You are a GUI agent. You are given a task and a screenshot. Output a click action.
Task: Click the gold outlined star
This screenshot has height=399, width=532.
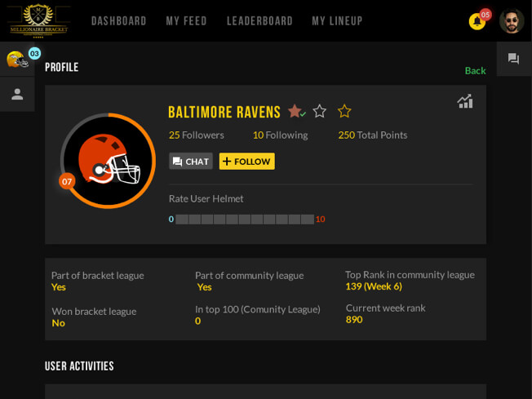pos(344,111)
